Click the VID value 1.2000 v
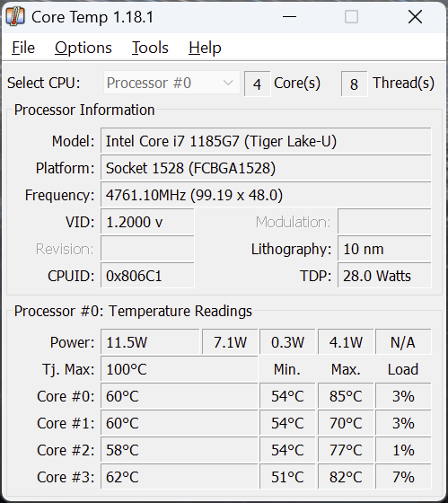Screen dimensions: 448x503 147,222
